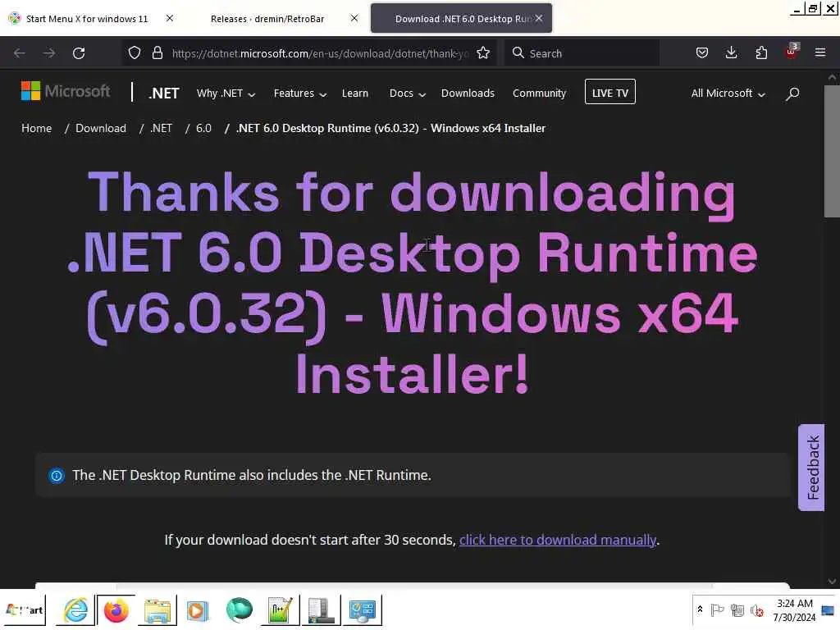Go to Download breadcrumb link
The height and width of the screenshot is (630, 840).
coord(101,129)
